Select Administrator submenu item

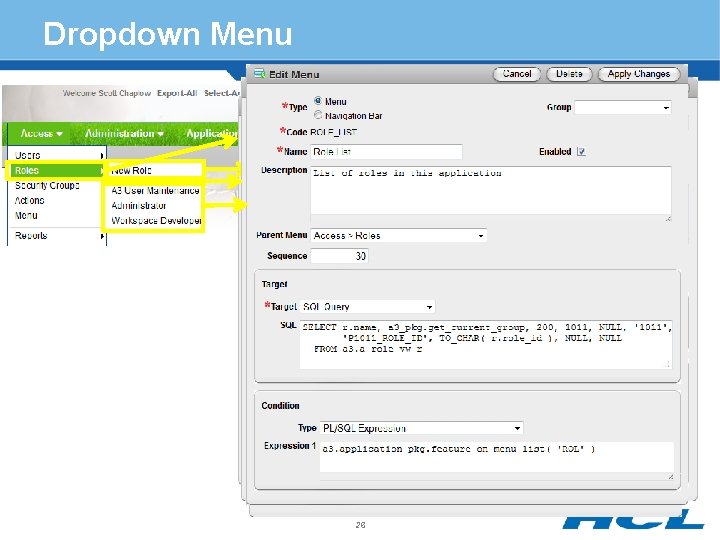pos(139,206)
